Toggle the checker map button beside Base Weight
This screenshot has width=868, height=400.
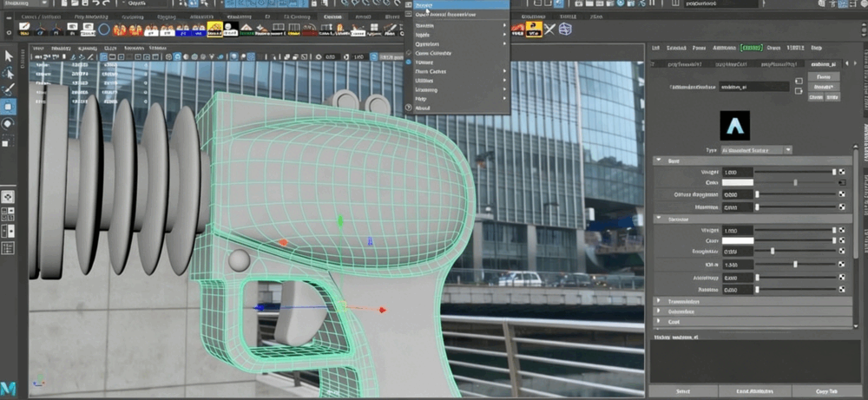[841, 172]
